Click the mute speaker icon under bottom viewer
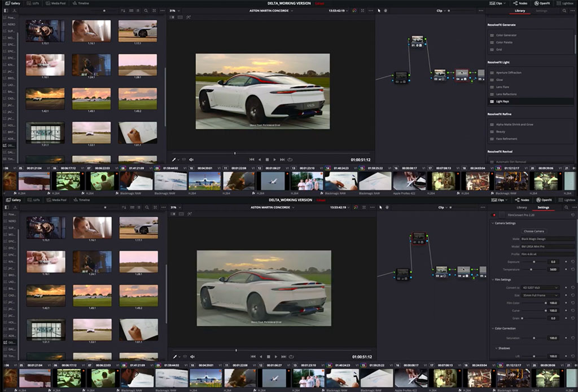The image size is (578, 392). (x=192, y=356)
